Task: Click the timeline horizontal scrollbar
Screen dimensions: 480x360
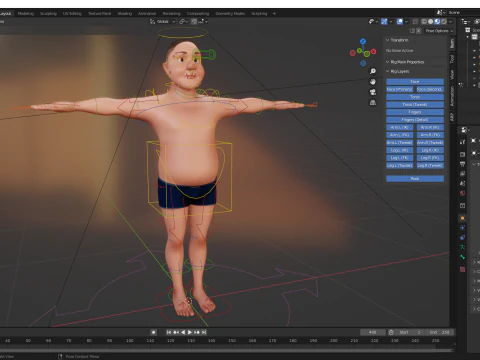Action: click(227, 350)
